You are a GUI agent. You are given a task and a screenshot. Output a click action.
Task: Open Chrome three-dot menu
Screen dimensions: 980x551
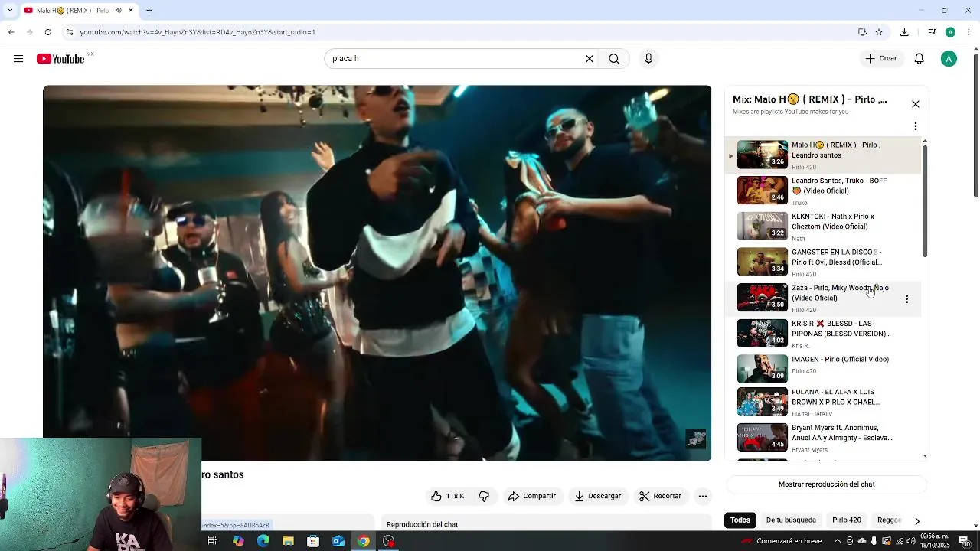pyautogui.click(x=969, y=32)
